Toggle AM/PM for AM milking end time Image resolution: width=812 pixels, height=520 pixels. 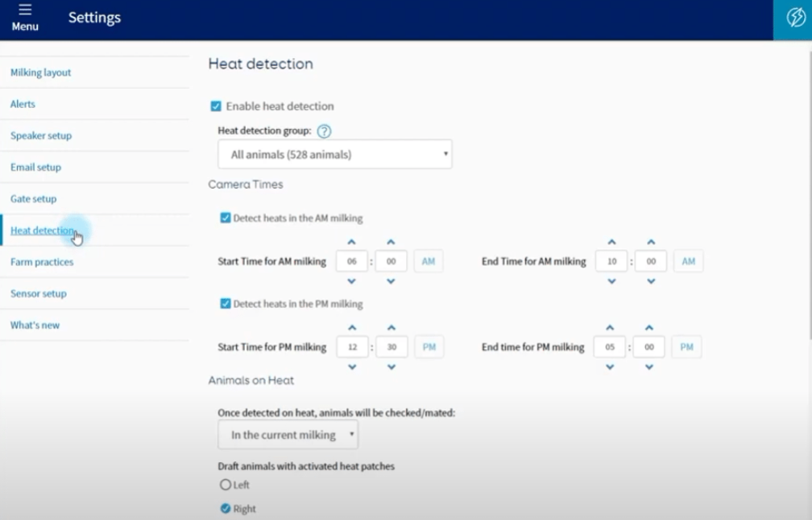click(x=688, y=261)
